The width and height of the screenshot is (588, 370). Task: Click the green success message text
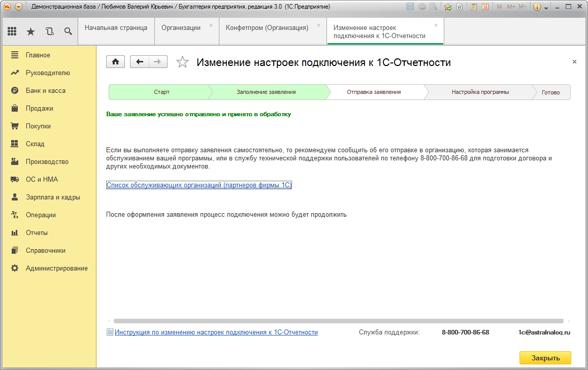click(199, 114)
